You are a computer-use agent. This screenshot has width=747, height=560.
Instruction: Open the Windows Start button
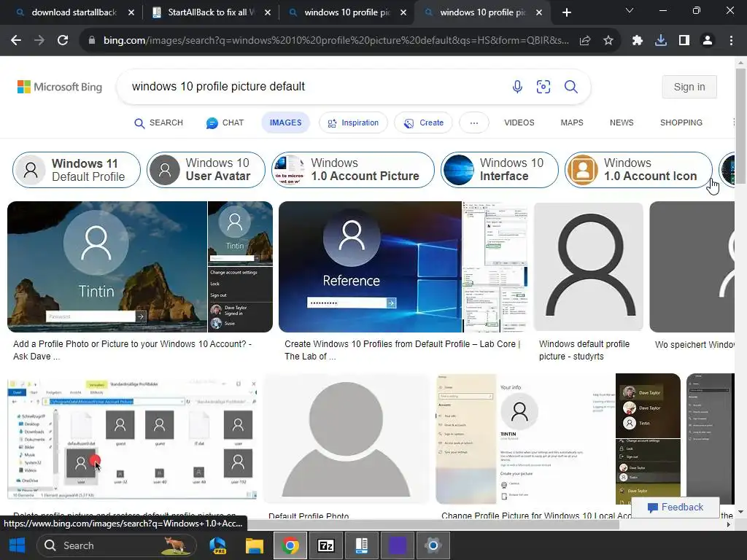tap(18, 545)
